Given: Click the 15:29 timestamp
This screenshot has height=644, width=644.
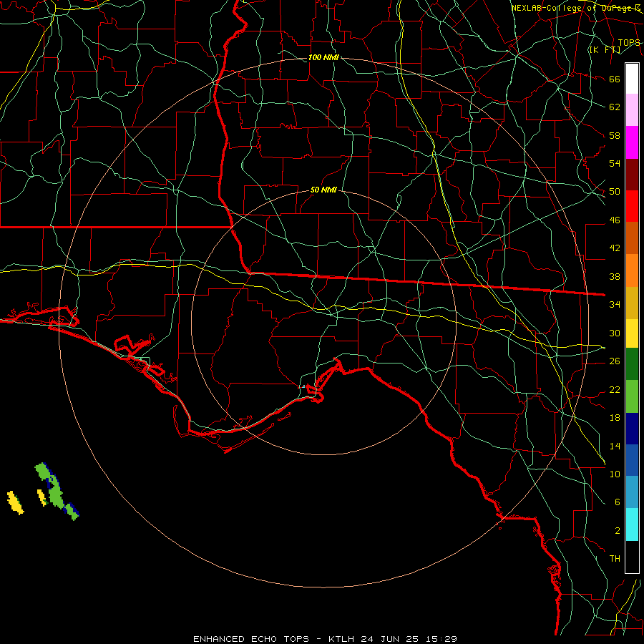Looking at the screenshot, I should pos(441,639).
